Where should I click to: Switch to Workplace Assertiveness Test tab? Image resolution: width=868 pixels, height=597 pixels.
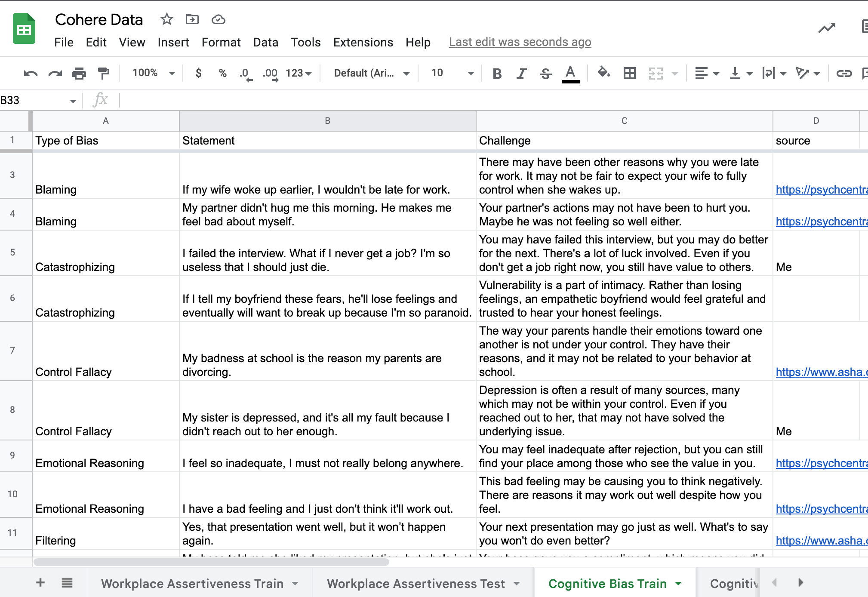416,584
